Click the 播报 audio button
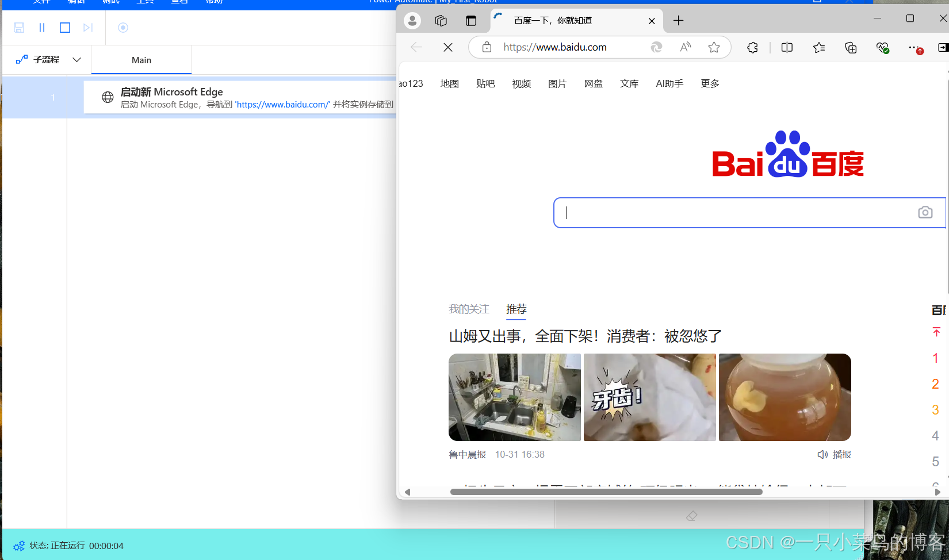The image size is (949, 560). coord(834,455)
